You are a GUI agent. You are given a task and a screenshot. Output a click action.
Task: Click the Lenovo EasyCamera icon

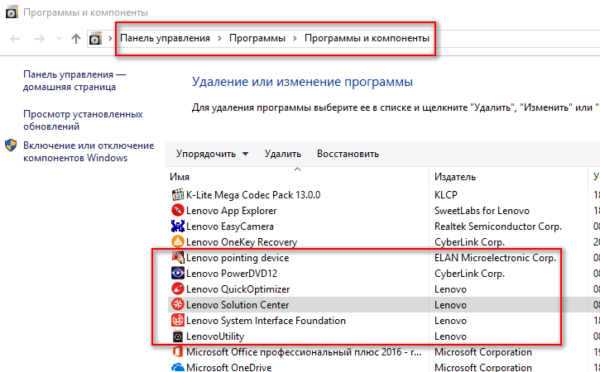pos(178,226)
